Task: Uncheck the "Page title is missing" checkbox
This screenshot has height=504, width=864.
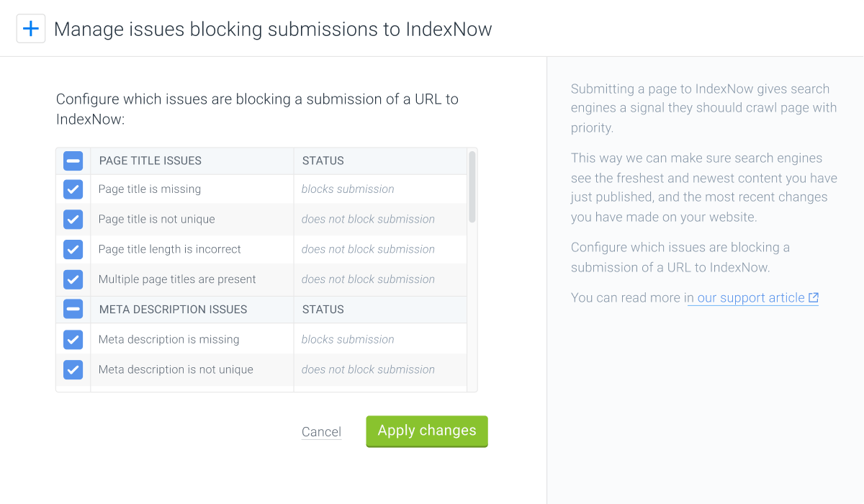Action: 73,189
